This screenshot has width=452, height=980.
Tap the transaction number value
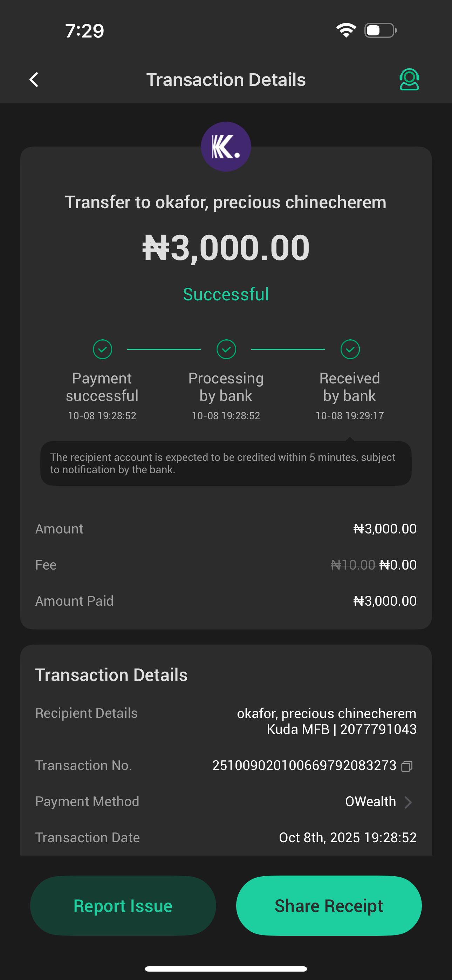pos(304,765)
